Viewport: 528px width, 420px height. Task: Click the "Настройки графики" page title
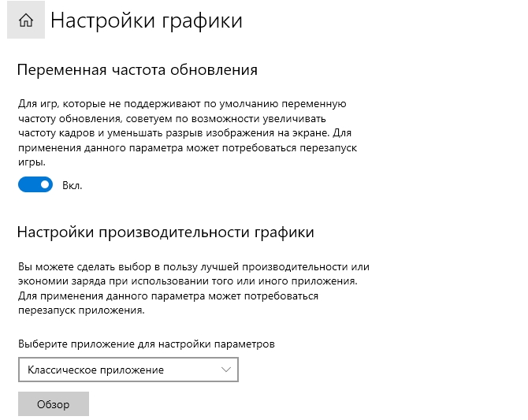(x=147, y=20)
